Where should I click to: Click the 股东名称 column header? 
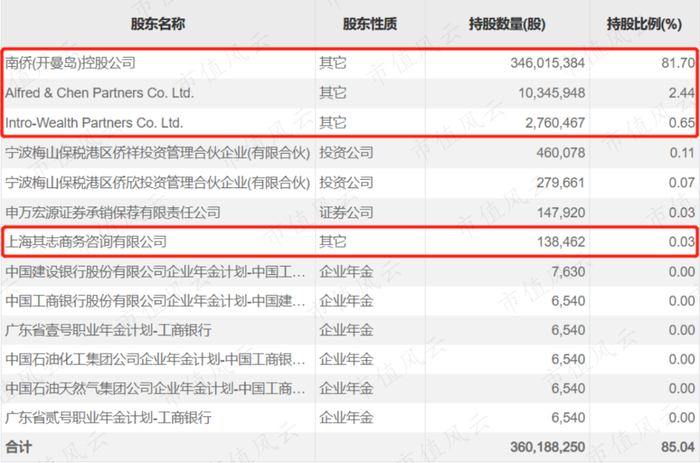click(x=158, y=24)
